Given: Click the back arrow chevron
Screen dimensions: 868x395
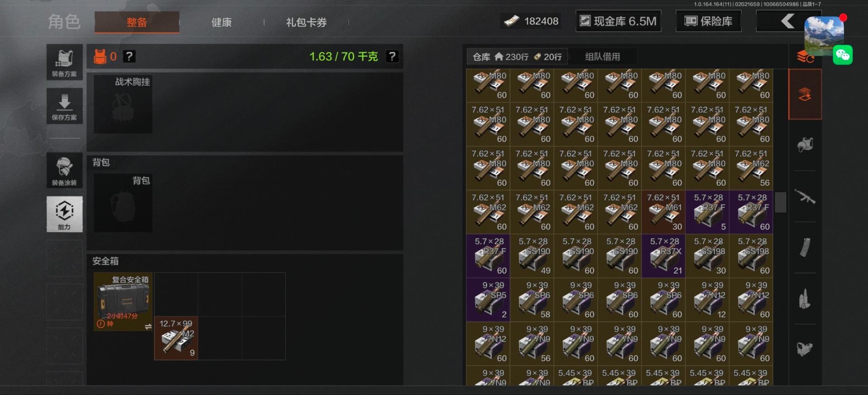Looking at the screenshot, I should coord(788,21).
